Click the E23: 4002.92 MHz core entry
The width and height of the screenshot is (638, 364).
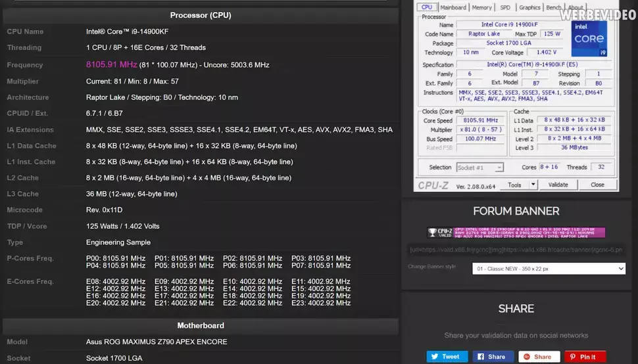[321, 303]
